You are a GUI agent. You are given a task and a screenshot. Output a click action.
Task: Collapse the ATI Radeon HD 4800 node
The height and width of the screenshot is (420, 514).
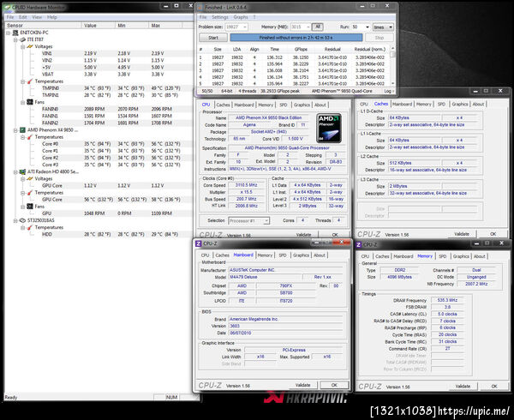(x=15, y=171)
